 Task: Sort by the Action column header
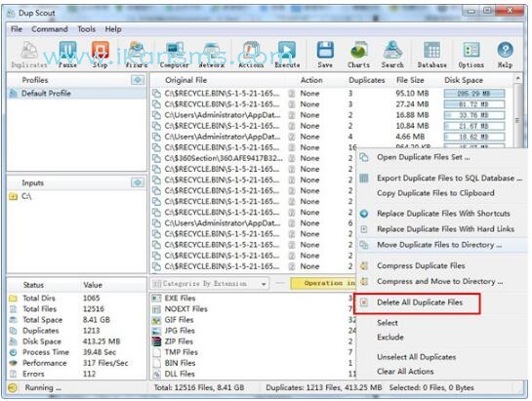coord(311,80)
